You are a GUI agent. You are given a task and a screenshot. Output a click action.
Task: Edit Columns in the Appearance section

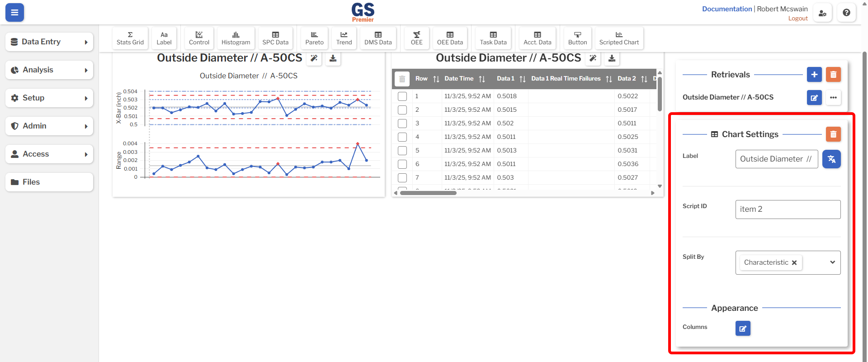743,329
